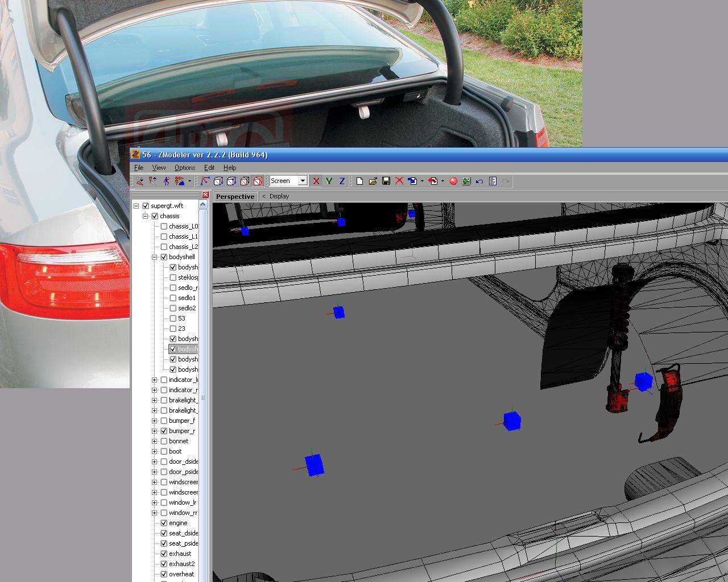Click the first cube icon after the vertices icon
This screenshot has height=582, width=728.
218,181
